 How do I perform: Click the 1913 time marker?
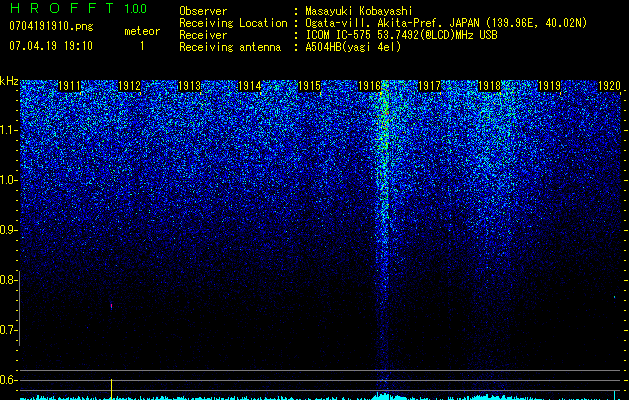[x=189, y=86]
